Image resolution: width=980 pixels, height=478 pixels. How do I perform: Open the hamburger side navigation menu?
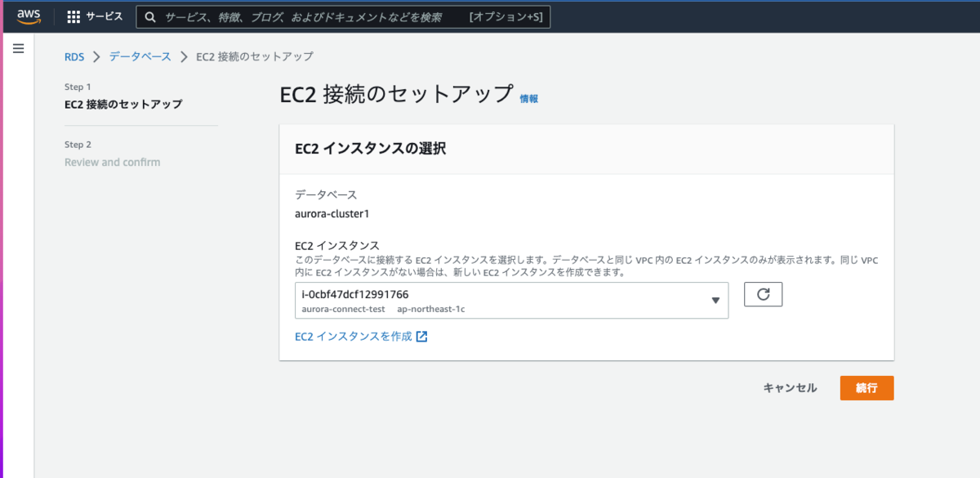pyautogui.click(x=18, y=49)
